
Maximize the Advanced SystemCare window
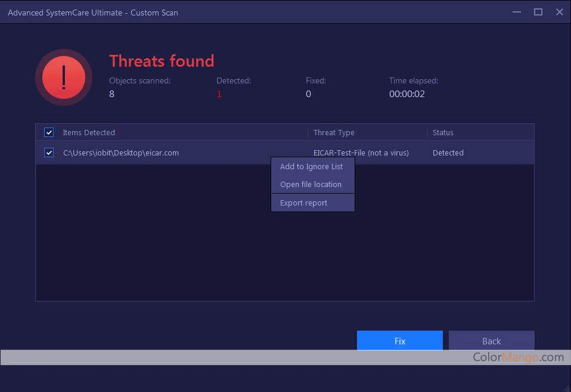[538, 12]
